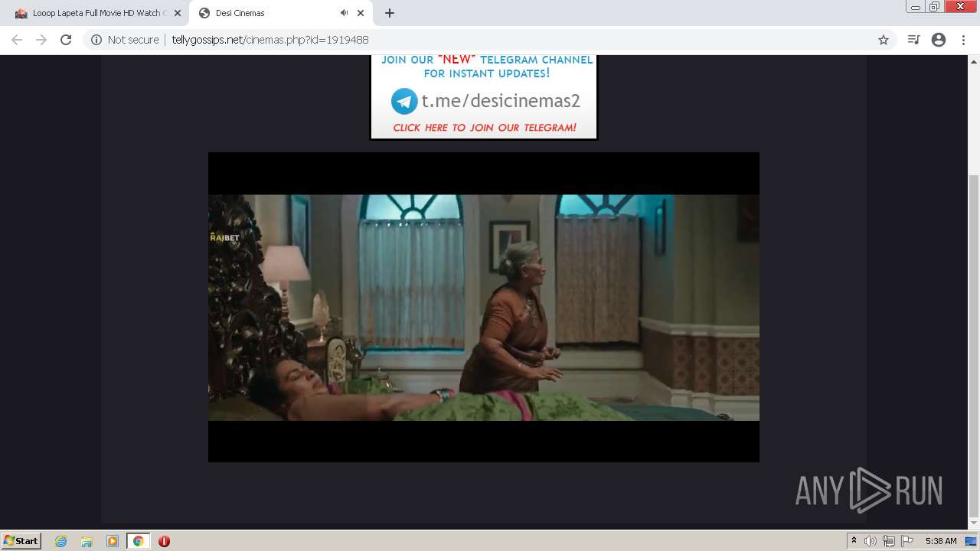Screen dimensions: 980x551
Task: Open the Action Center flag icon
Action: click(x=907, y=541)
